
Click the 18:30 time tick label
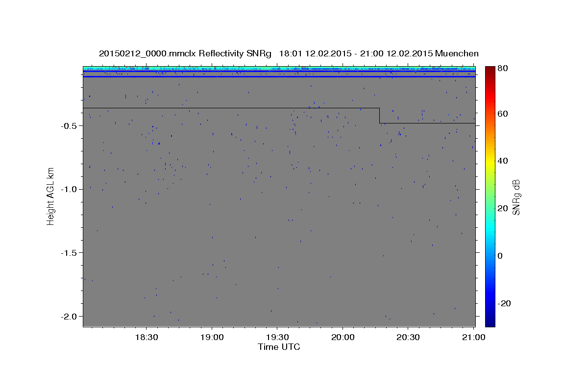(147, 338)
